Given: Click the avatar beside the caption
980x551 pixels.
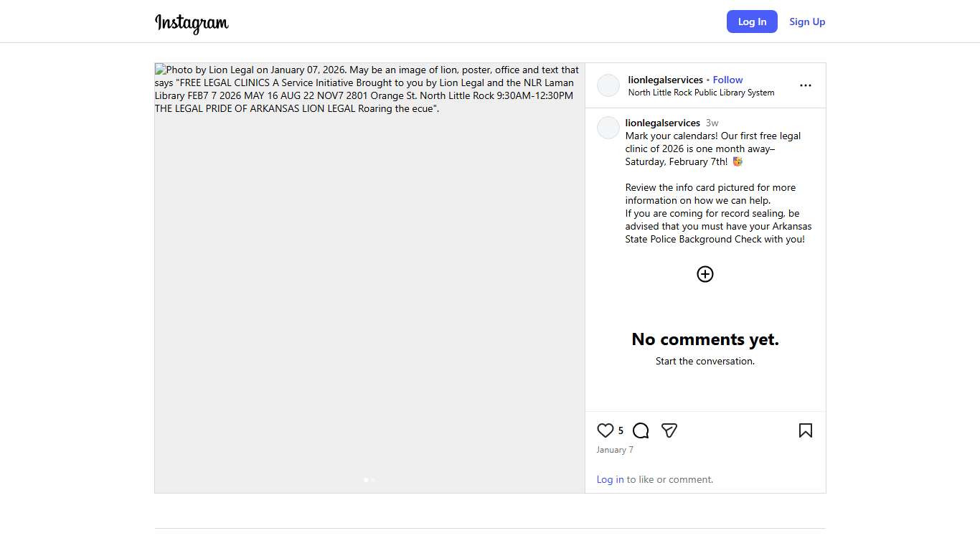Looking at the screenshot, I should tap(608, 128).
